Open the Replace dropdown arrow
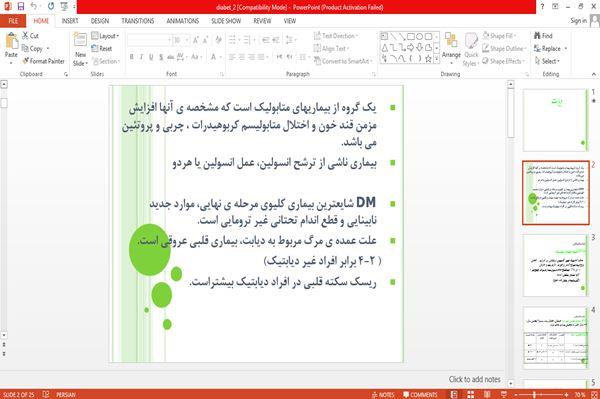The image size is (600, 399). [566, 49]
